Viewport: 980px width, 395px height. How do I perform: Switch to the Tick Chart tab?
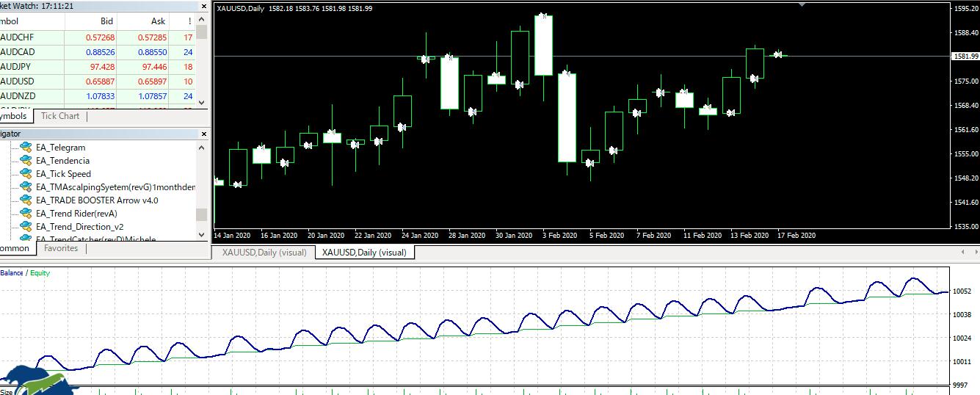[x=60, y=116]
